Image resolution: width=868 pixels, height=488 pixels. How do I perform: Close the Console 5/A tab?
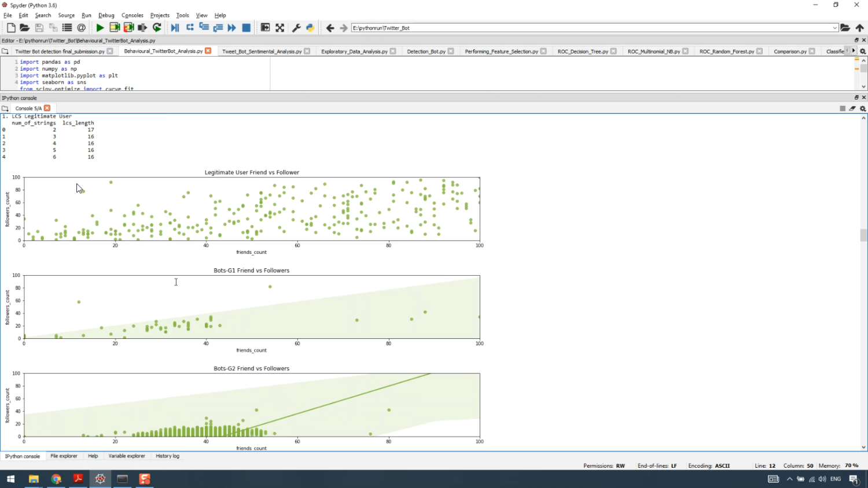[47, 108]
